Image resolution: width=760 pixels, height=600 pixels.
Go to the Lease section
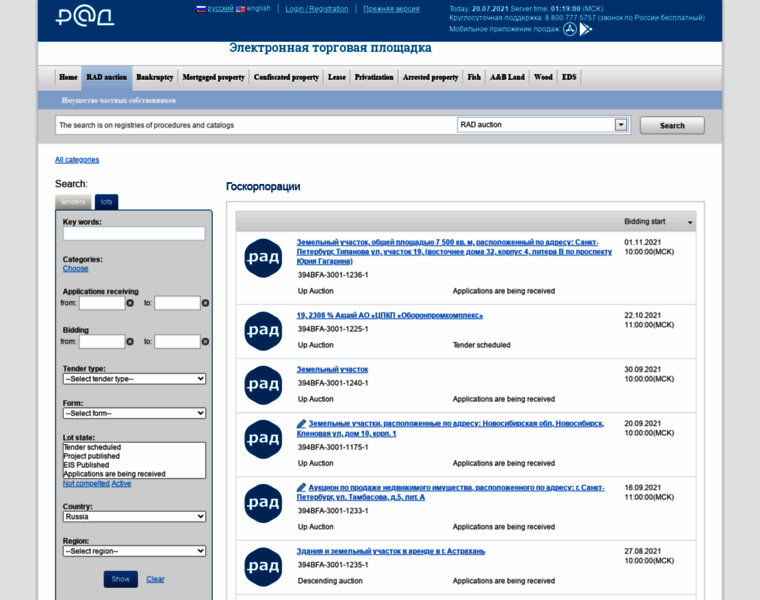coord(337,77)
